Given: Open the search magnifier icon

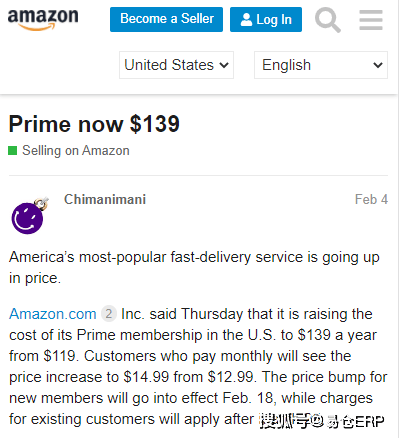Looking at the screenshot, I should click(x=328, y=20).
